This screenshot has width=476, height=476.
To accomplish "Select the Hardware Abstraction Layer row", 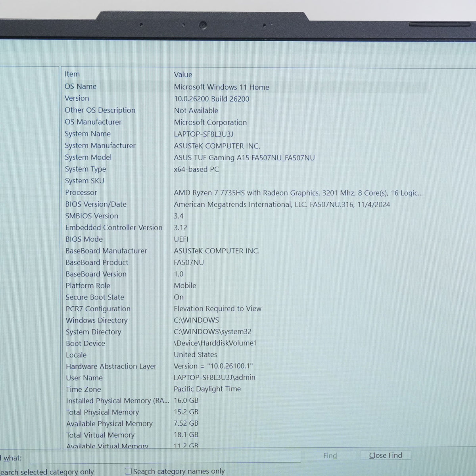I will (246, 367).
